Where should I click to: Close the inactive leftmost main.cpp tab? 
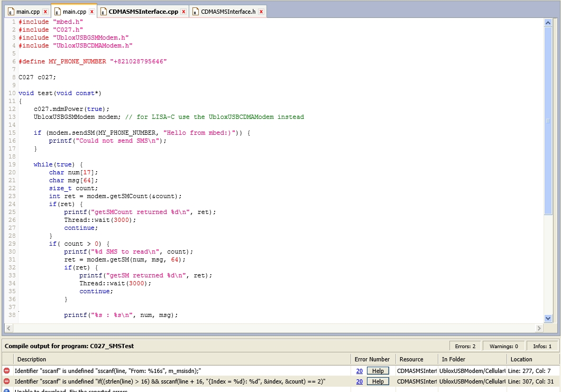(x=45, y=12)
